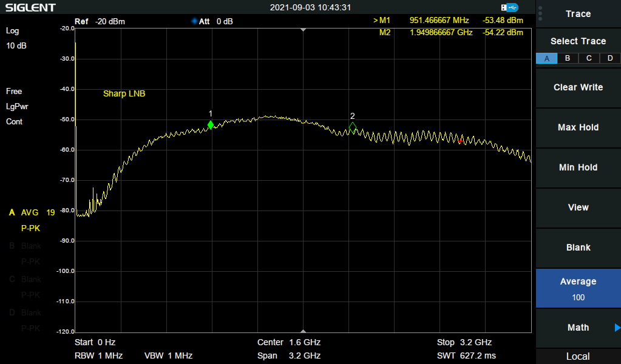Click the Att 0 dB attenuation readout

pos(215,21)
